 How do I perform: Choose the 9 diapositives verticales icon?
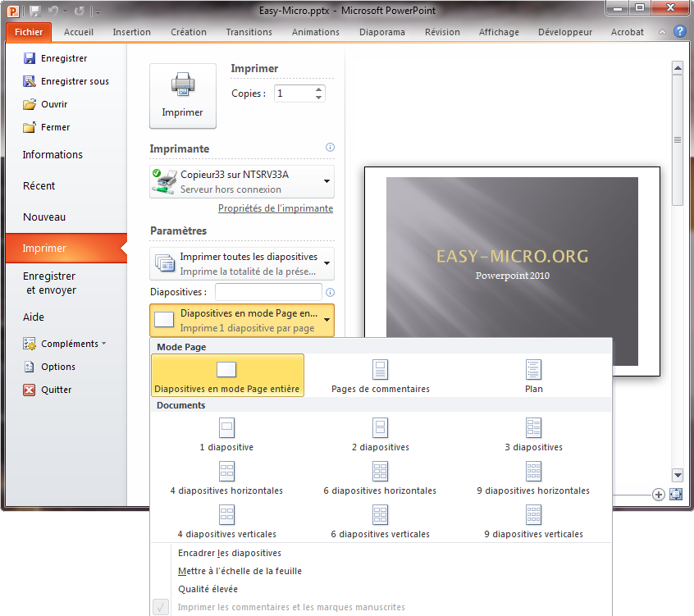533,514
